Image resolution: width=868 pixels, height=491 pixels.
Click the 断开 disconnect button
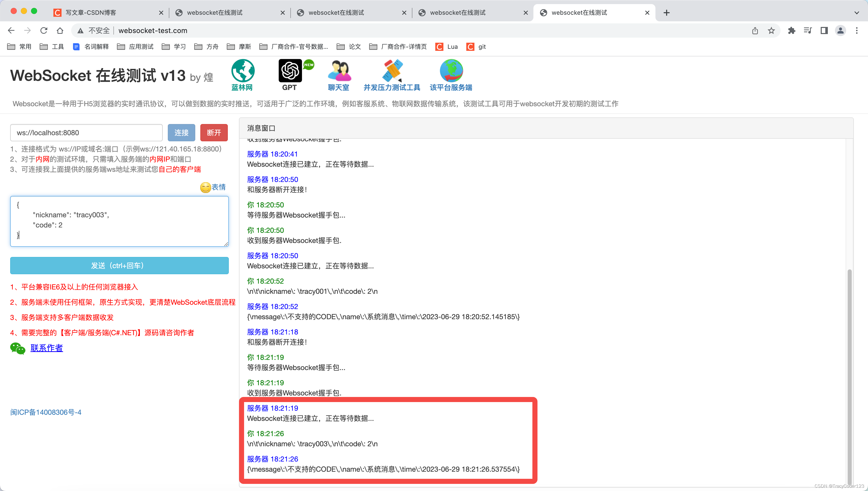pyautogui.click(x=214, y=132)
